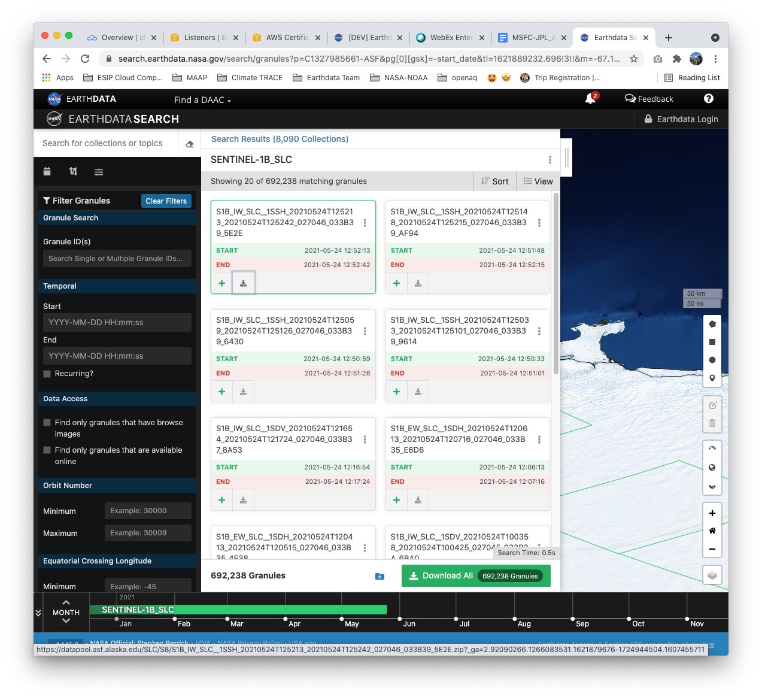Open advanced search filters icon
Image resolution: width=762 pixels, height=700 pixels.
click(98, 172)
